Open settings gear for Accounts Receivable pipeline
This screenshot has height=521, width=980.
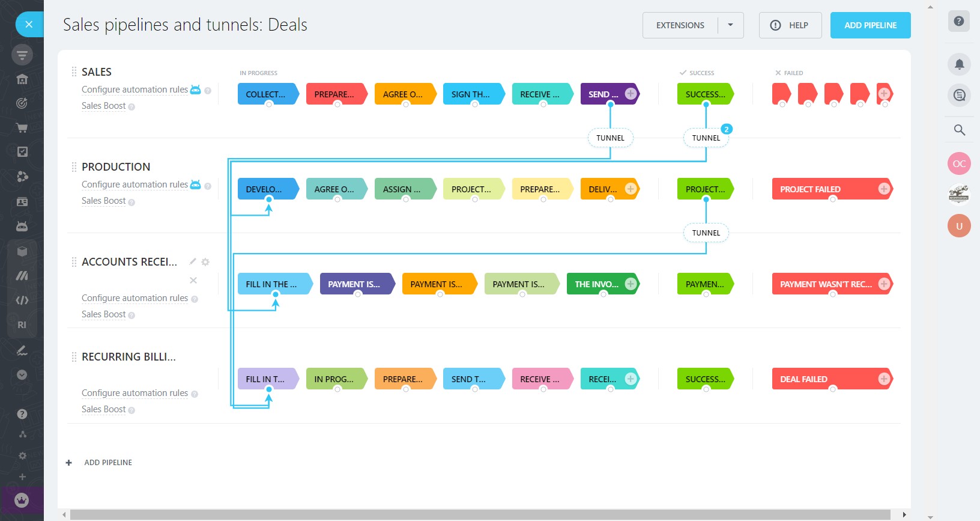205,262
